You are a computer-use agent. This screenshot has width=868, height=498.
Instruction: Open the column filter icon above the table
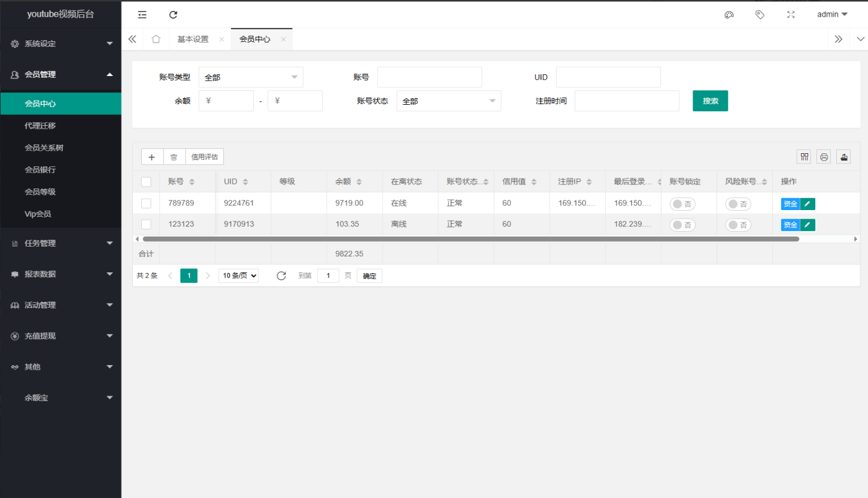click(x=805, y=157)
